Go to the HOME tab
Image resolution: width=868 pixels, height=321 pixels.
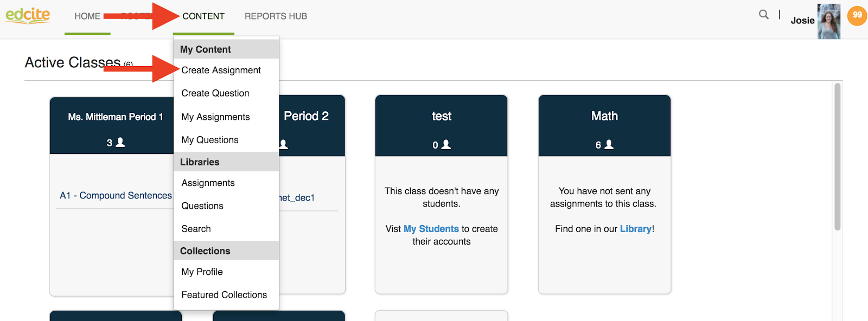[87, 16]
